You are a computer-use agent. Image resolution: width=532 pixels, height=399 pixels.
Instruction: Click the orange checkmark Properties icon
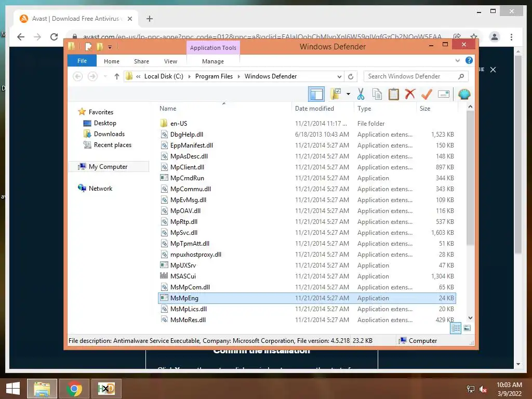point(427,94)
